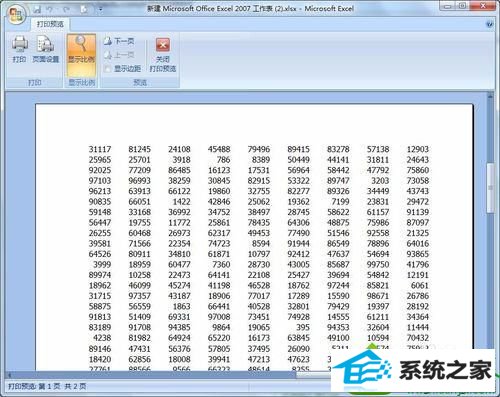Click the value 89415 in the preview

click(x=298, y=149)
